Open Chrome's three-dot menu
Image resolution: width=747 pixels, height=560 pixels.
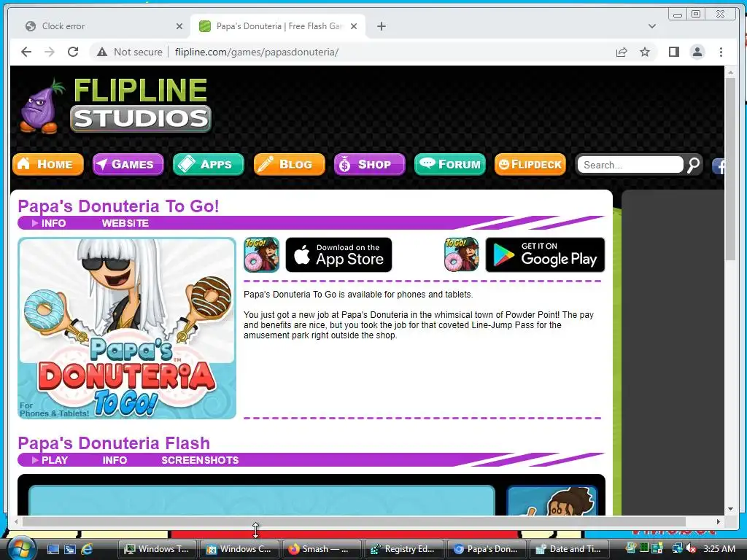pyautogui.click(x=721, y=52)
